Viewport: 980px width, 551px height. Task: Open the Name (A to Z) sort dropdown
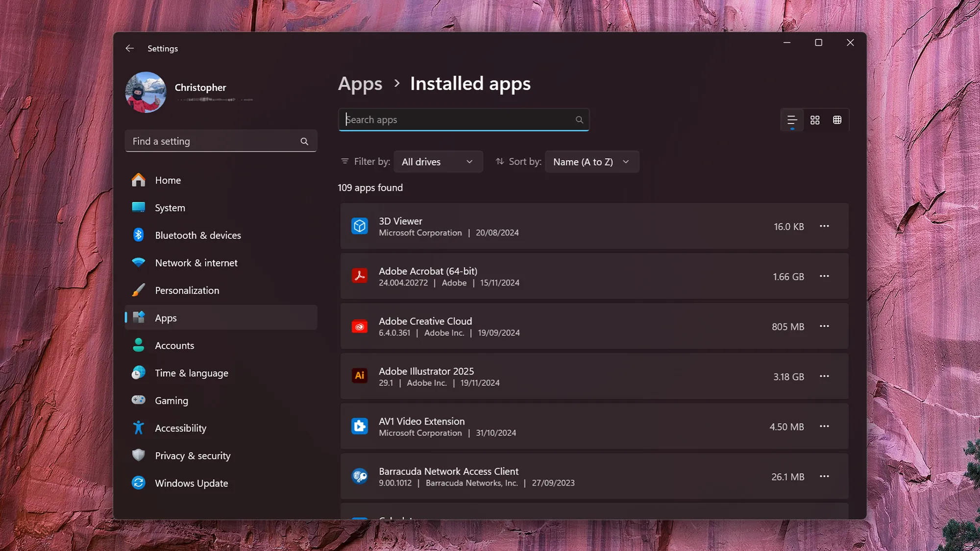coord(591,162)
